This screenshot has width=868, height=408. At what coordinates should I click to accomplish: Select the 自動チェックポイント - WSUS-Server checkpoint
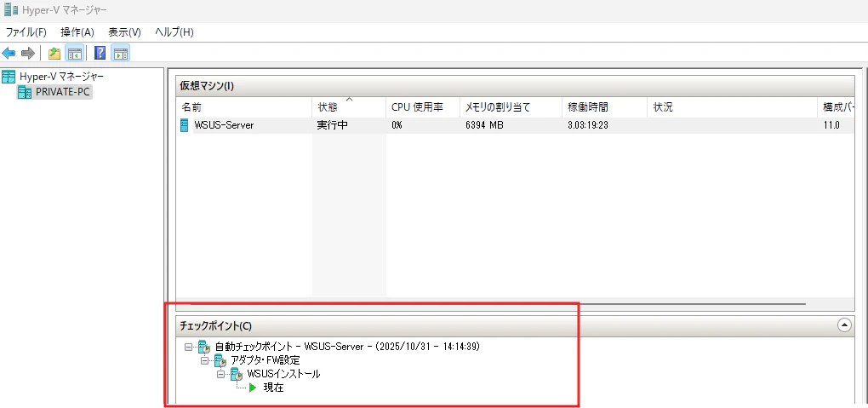tap(347, 347)
